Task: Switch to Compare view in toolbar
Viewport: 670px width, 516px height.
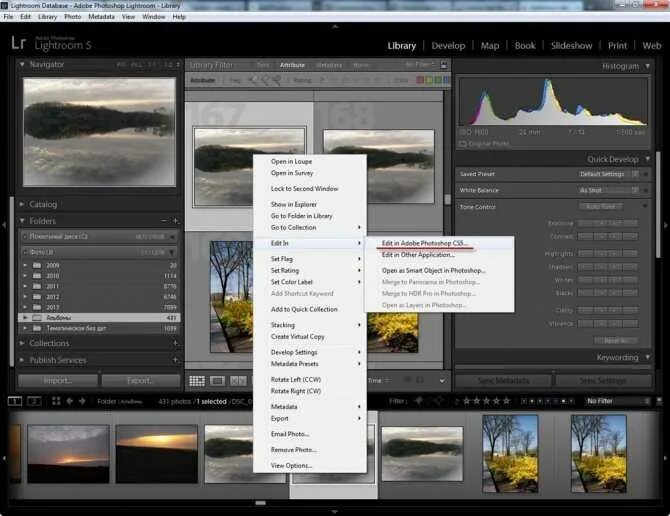Action: click(238, 381)
